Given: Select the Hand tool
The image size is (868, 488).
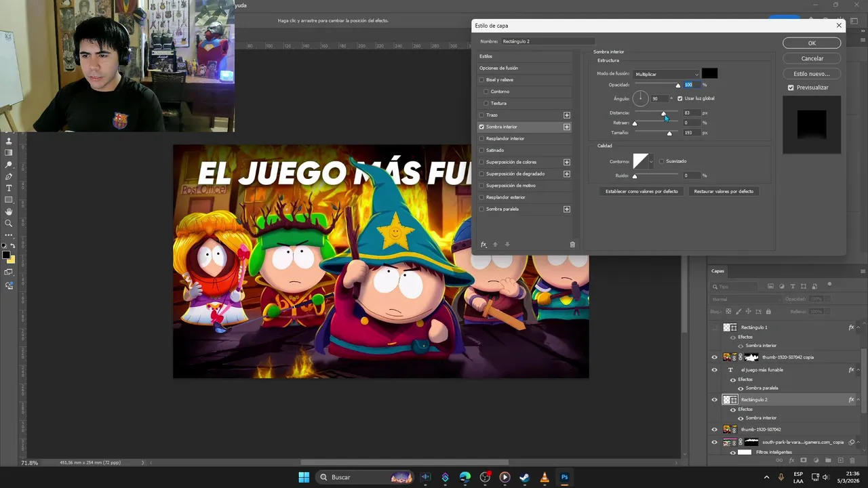Looking at the screenshot, I should pyautogui.click(x=9, y=211).
